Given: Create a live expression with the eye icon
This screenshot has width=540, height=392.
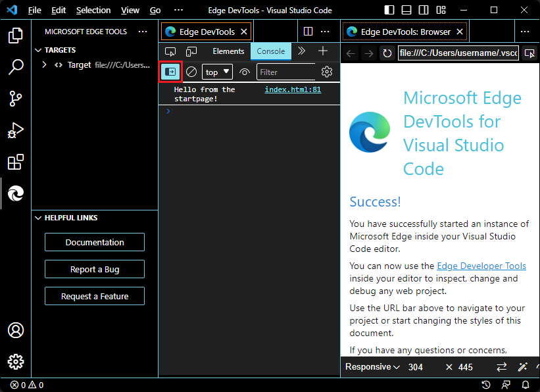Looking at the screenshot, I should (x=243, y=71).
